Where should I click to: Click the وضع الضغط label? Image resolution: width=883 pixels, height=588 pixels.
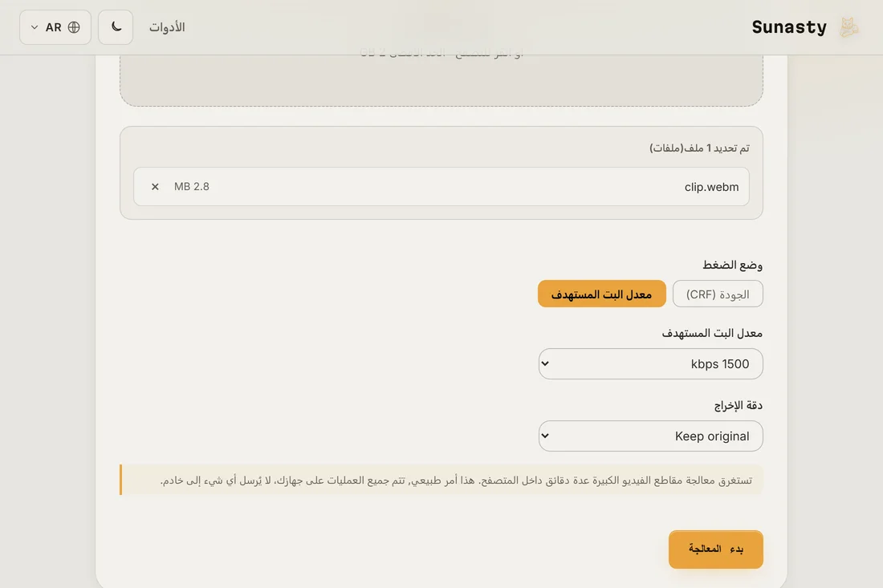pyautogui.click(x=732, y=265)
